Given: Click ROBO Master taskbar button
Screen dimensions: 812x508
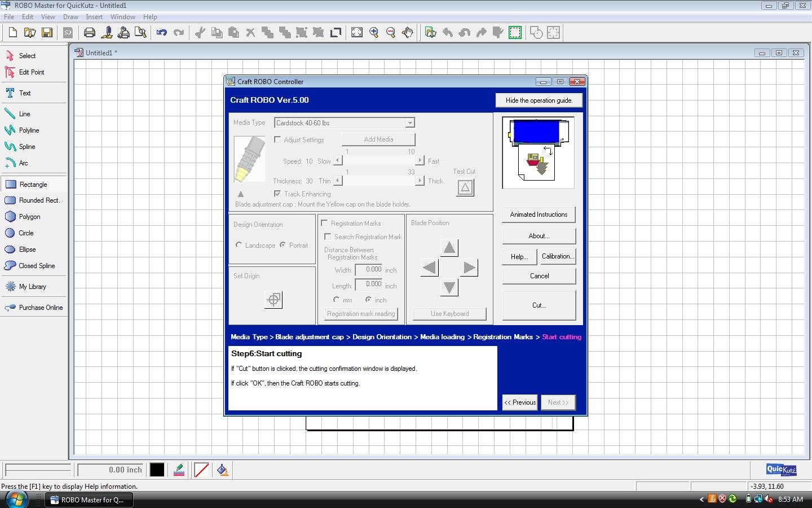Looking at the screenshot, I should coord(89,500).
